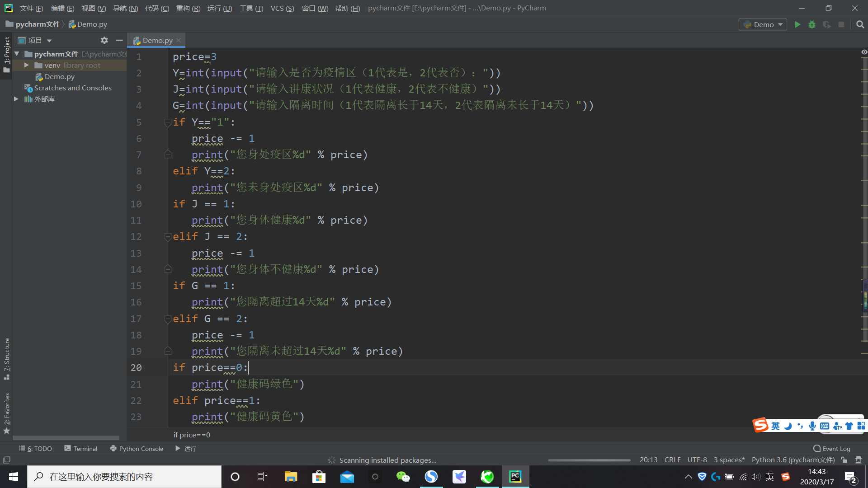
Task: Open 帮助 (Help) menu
Action: coord(347,8)
